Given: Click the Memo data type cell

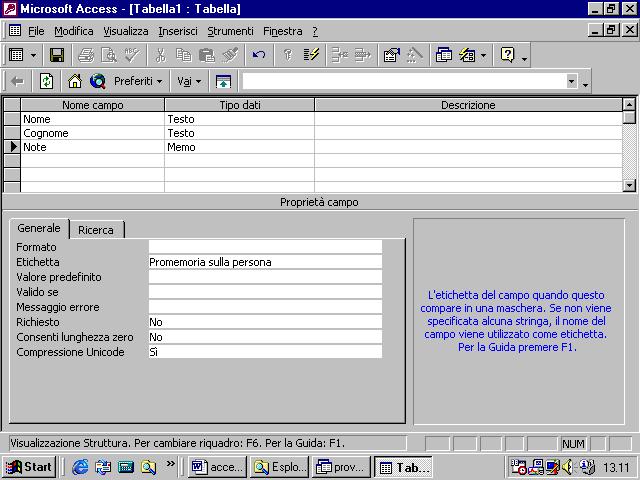Looking at the screenshot, I should 240,147.
